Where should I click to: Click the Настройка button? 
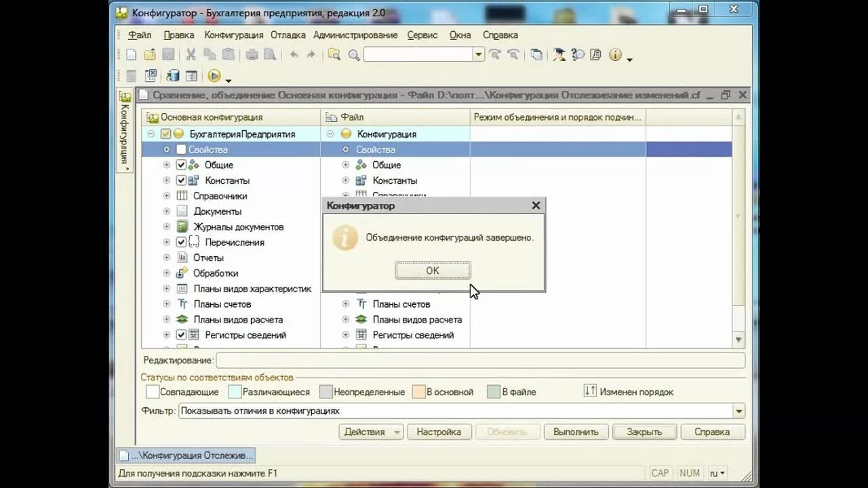point(439,432)
